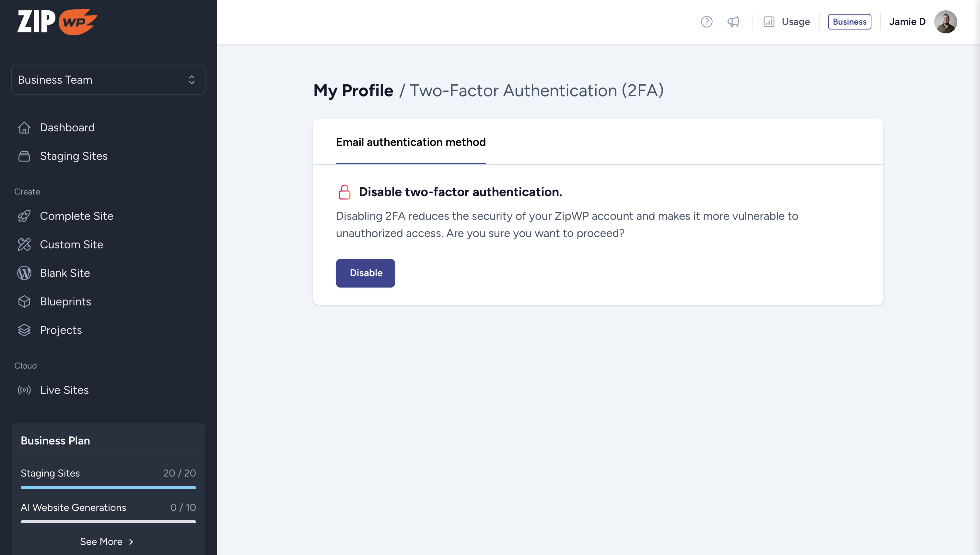This screenshot has height=555, width=980.
Task: Open the announcements megaphone icon
Action: (x=733, y=22)
